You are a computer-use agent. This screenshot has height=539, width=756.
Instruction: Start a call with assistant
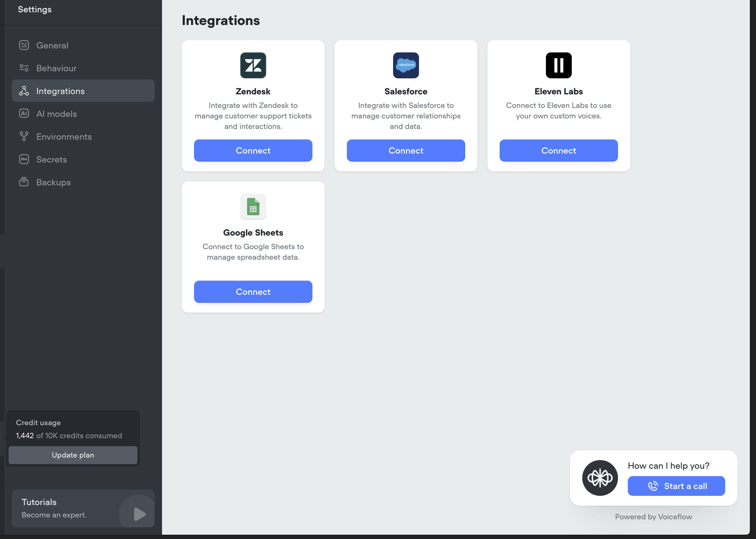tap(677, 486)
